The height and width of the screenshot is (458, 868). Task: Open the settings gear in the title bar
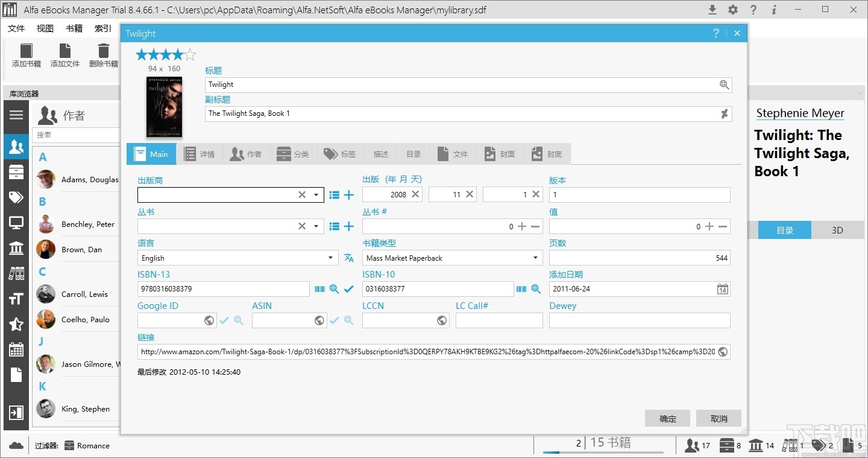coord(732,10)
